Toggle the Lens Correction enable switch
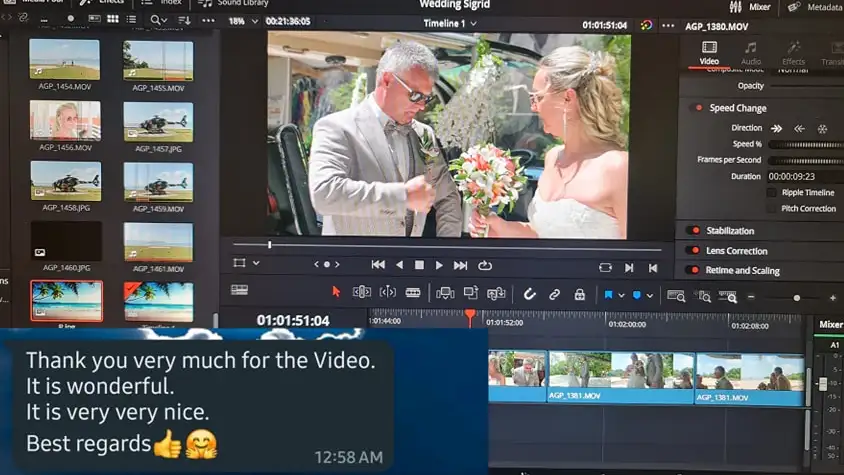This screenshot has height=475, width=844. pos(694,250)
